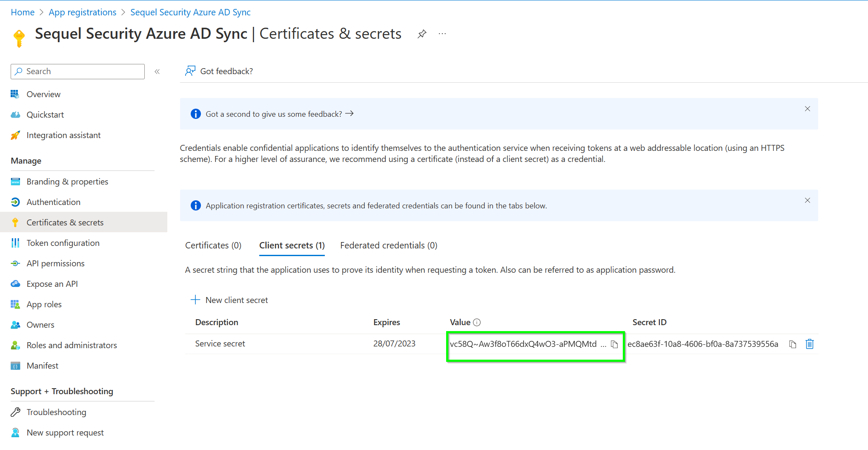Copy the Secret ID to clipboard

coord(793,344)
